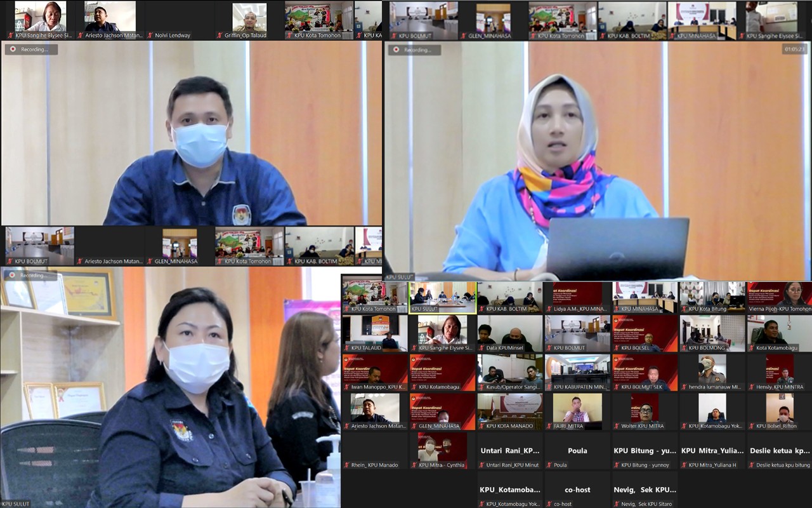Click muted mic icon beside Rhein_ KPU Manado
This screenshot has width=812, height=508.
click(347, 465)
